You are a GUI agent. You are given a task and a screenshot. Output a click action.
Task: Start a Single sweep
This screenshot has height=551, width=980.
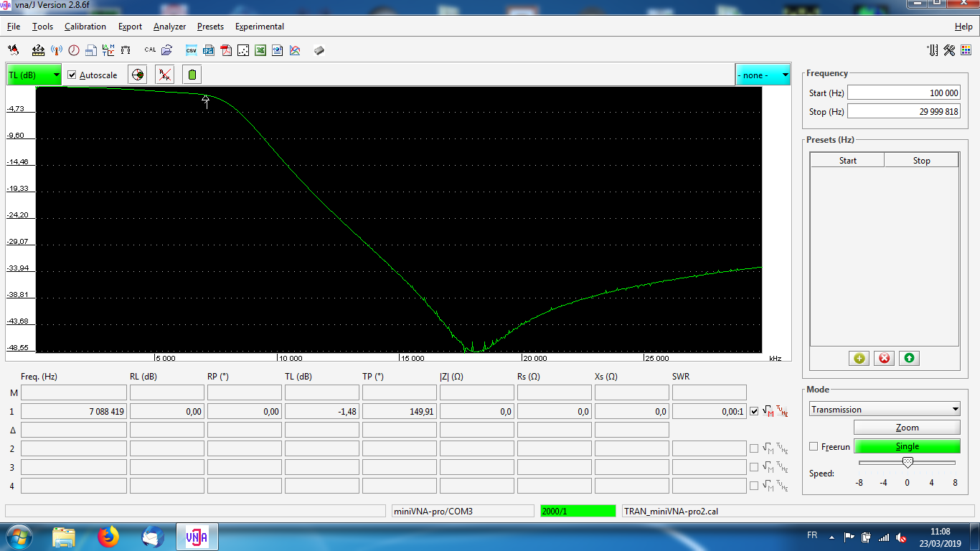click(x=907, y=446)
